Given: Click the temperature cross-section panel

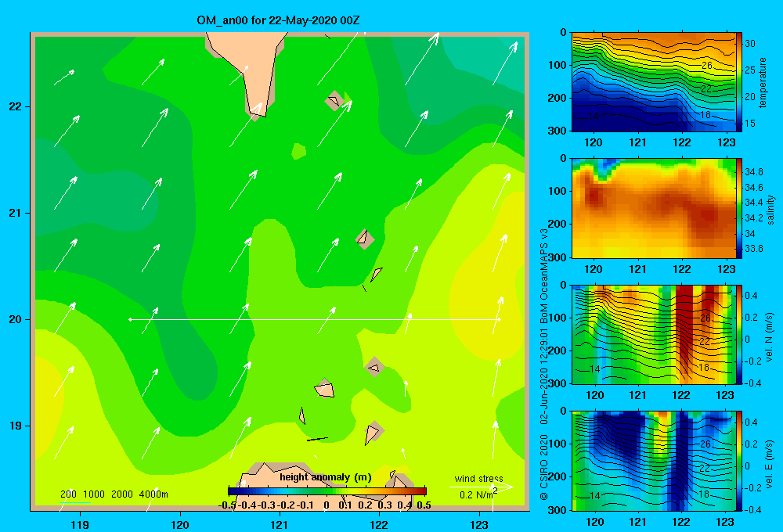Looking at the screenshot, I should point(654,82).
